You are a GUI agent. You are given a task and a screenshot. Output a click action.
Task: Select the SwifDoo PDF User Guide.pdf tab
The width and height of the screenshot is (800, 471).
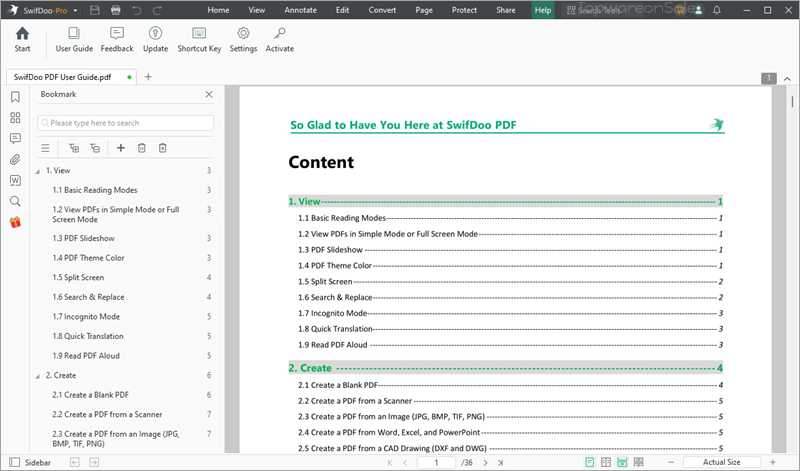(71, 77)
